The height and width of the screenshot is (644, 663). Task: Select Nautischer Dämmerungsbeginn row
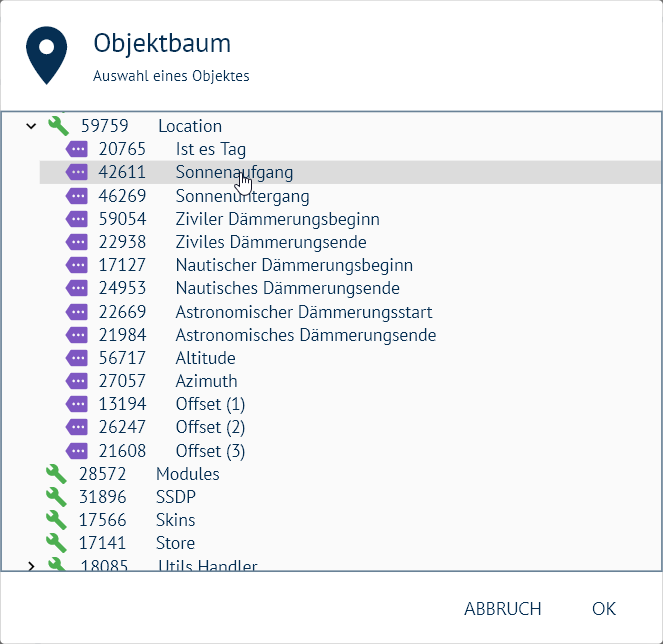[x=294, y=265]
